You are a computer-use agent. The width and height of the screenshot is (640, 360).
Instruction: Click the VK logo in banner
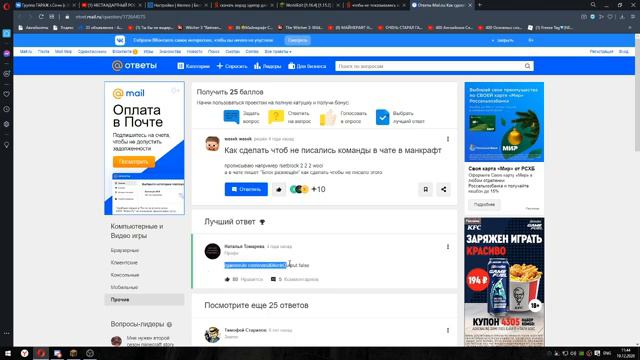[x=120, y=40]
